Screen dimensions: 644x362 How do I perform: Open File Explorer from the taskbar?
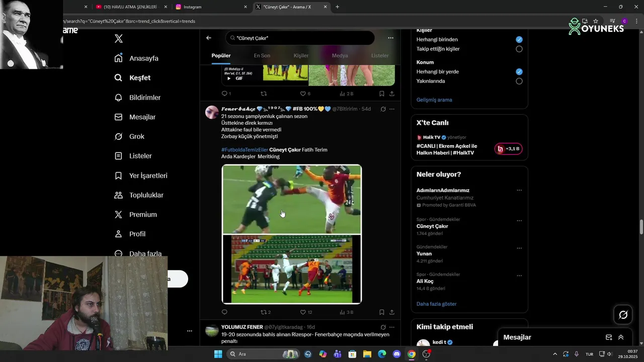pyautogui.click(x=367, y=354)
